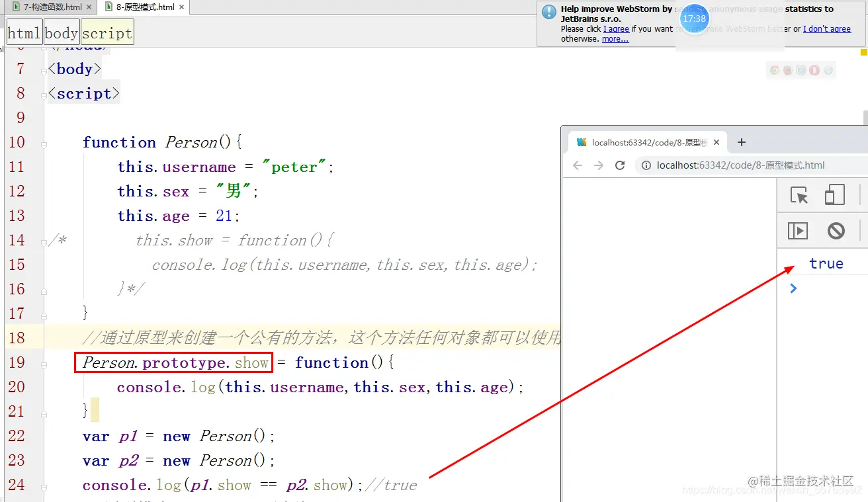Click Person.prototype.show on line 19
The height and width of the screenshot is (502, 868).
pos(175,362)
